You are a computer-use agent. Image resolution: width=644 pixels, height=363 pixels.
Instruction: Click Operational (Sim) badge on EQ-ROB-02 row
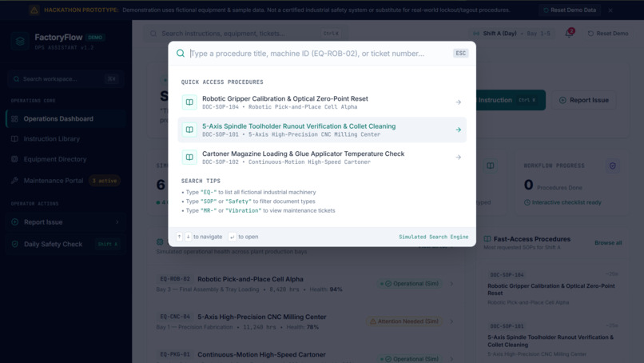(x=409, y=284)
